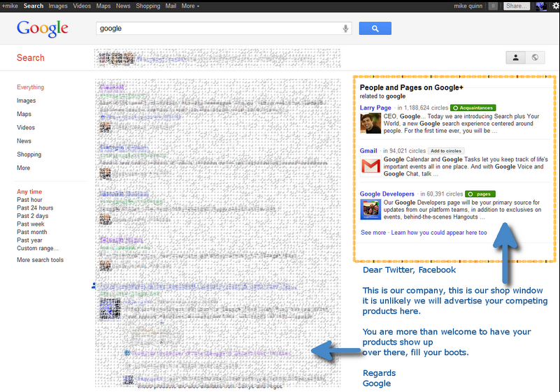Click the microphone voice search icon

click(x=345, y=29)
